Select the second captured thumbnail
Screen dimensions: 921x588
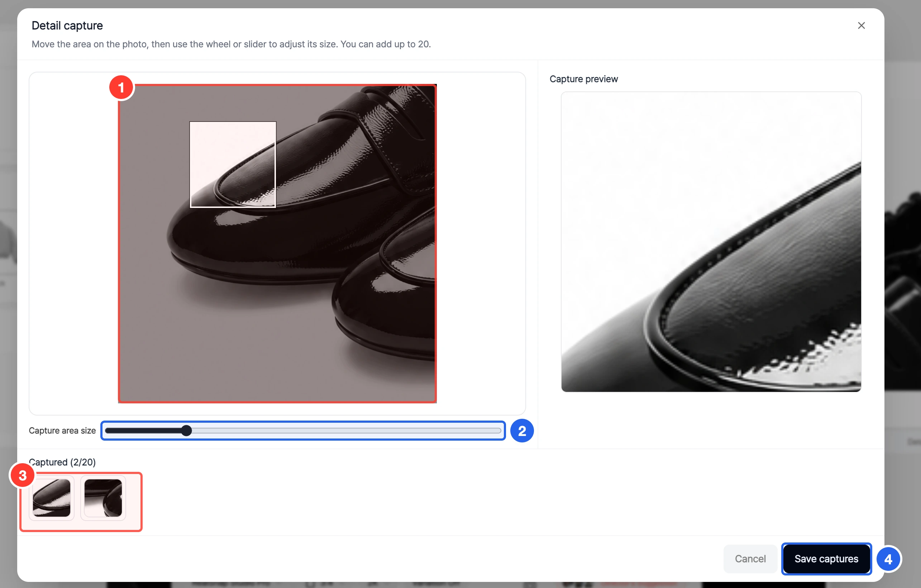[x=103, y=498]
